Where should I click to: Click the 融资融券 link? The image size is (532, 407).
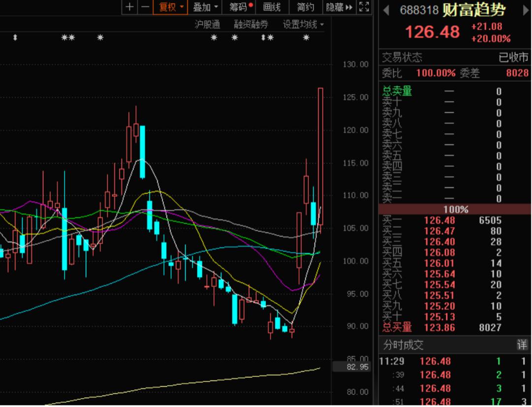[x=251, y=24]
